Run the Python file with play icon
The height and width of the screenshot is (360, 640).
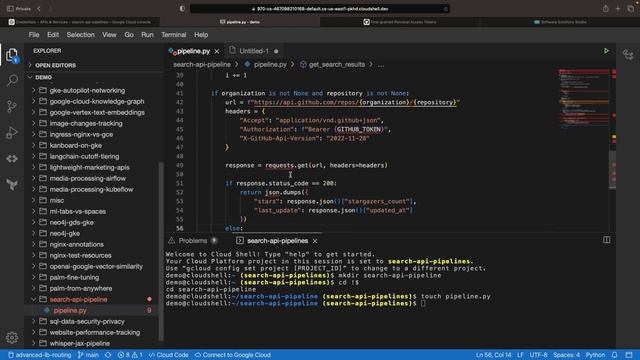[x=606, y=51]
